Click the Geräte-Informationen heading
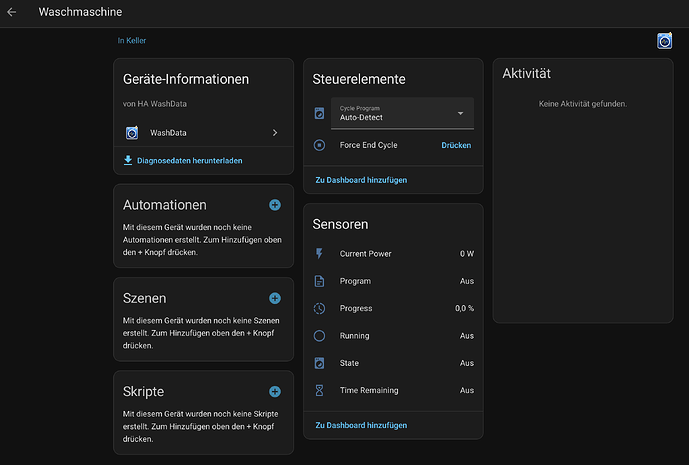689x465 pixels. (186, 79)
